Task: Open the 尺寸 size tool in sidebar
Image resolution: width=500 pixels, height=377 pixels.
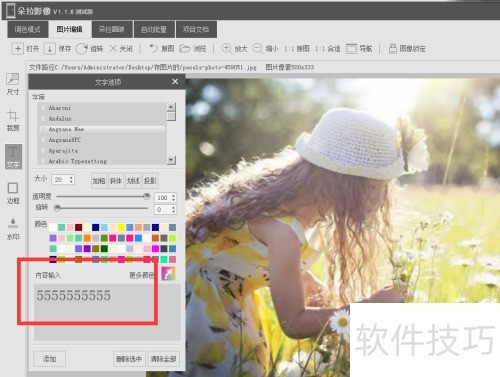Action: coord(13,84)
